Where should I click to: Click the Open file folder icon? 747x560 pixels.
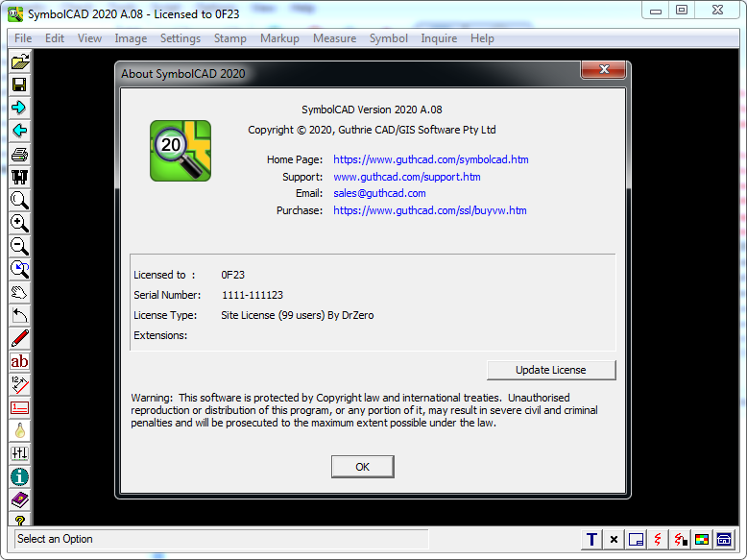(x=20, y=62)
